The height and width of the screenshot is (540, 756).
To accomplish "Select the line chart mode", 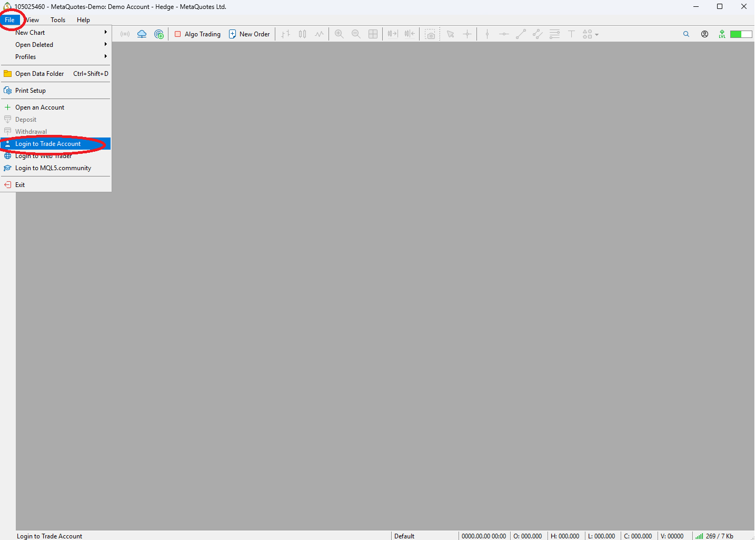I will pyautogui.click(x=319, y=34).
